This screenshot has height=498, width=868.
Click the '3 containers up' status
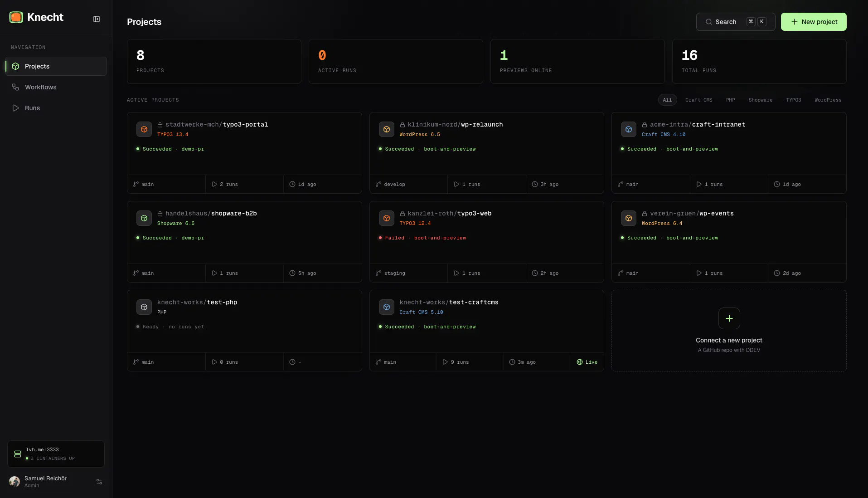pos(50,458)
